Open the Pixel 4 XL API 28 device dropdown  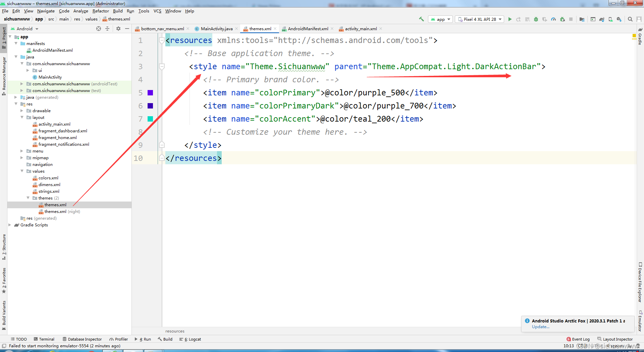(x=479, y=19)
